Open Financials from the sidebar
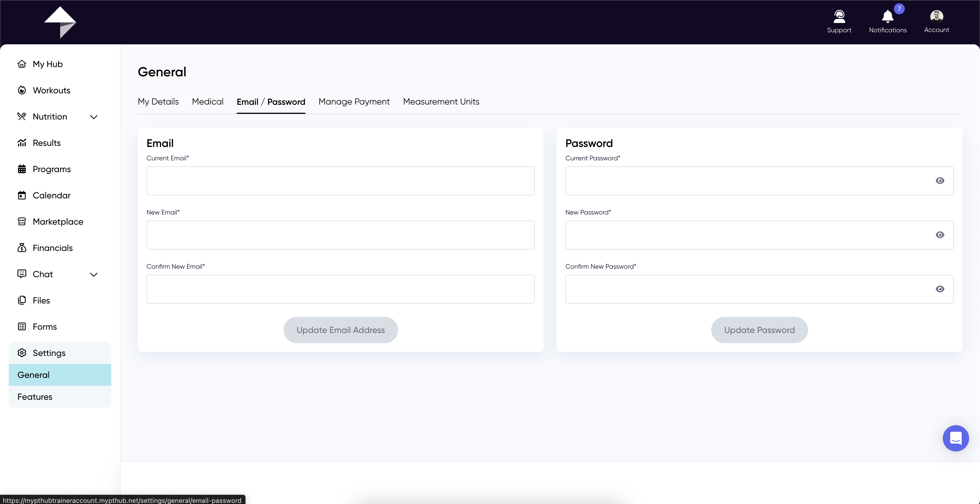The width and height of the screenshot is (980, 504). (52, 248)
